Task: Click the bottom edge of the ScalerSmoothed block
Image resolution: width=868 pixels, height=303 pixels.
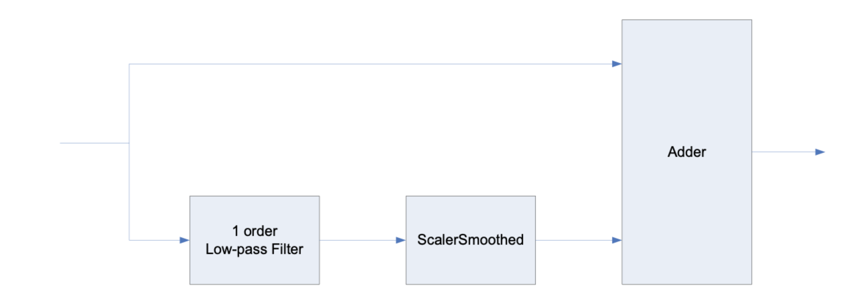Action: [x=471, y=284]
